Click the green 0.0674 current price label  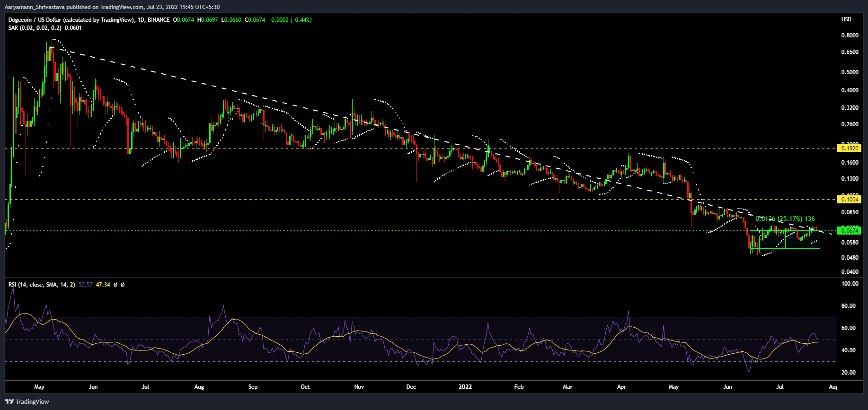coord(849,231)
